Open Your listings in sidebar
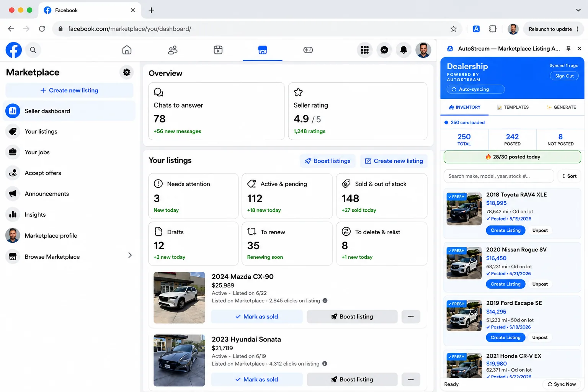The image size is (588, 392). point(69,131)
